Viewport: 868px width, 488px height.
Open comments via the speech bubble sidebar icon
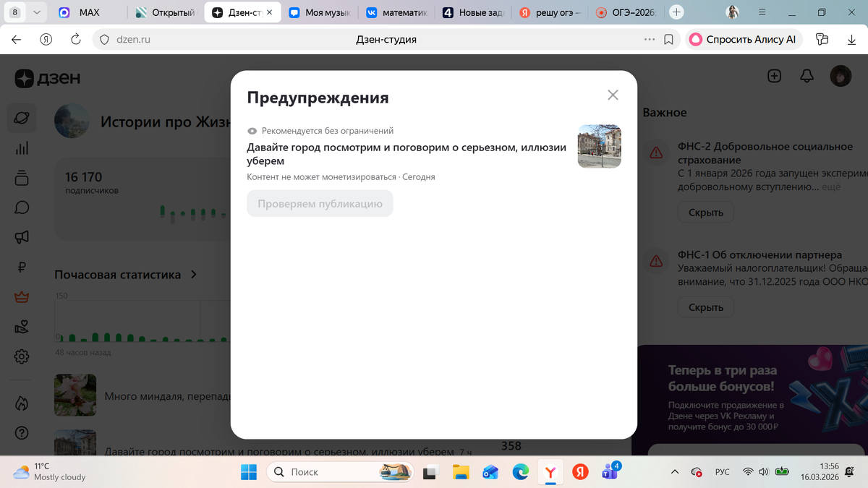pyautogui.click(x=21, y=208)
